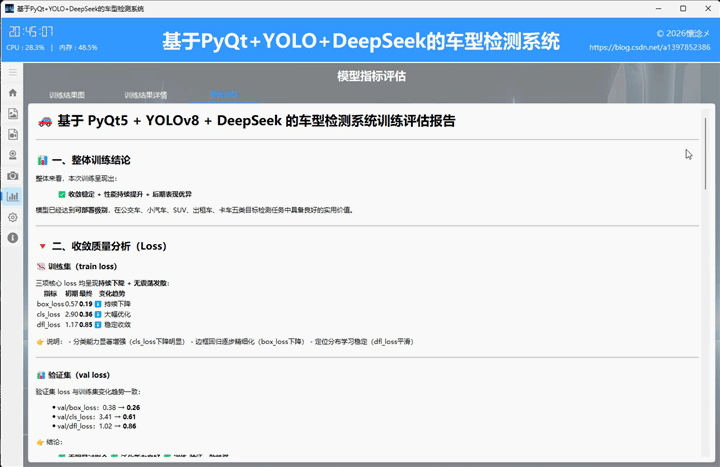Open the info/about page in the sidebar
The image size is (720, 467).
[x=13, y=238]
